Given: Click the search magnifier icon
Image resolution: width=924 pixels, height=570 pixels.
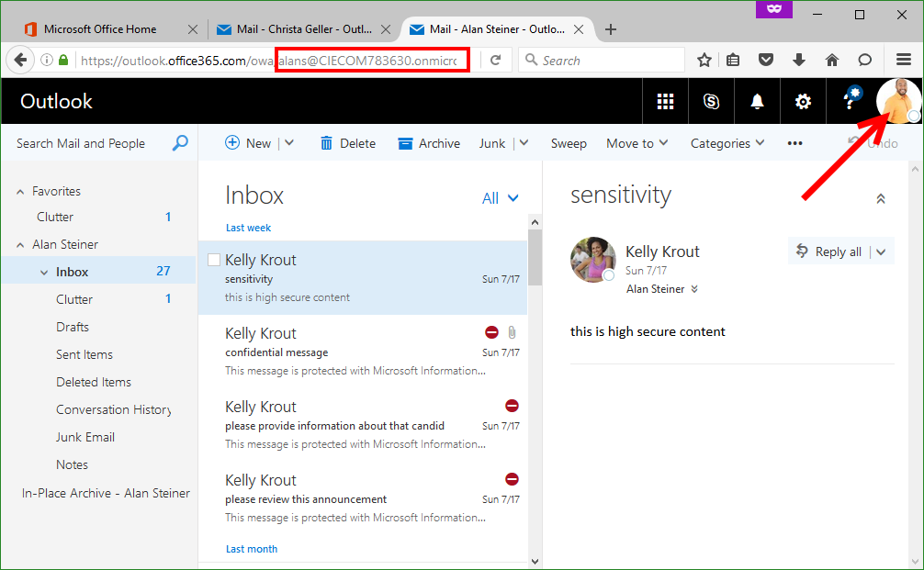Looking at the screenshot, I should coord(181,143).
